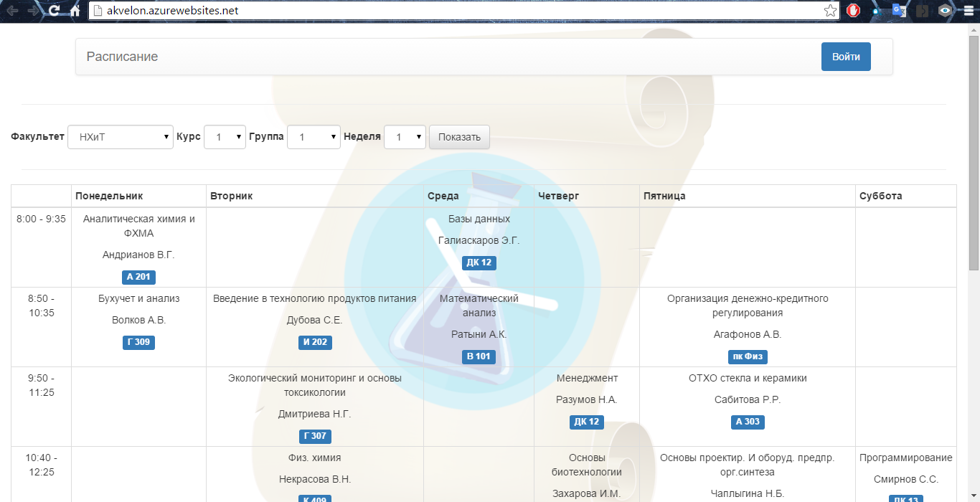The width and height of the screenshot is (980, 502).
Task: Click Организация денежно-кредитного регулирования subject
Action: pos(748,306)
